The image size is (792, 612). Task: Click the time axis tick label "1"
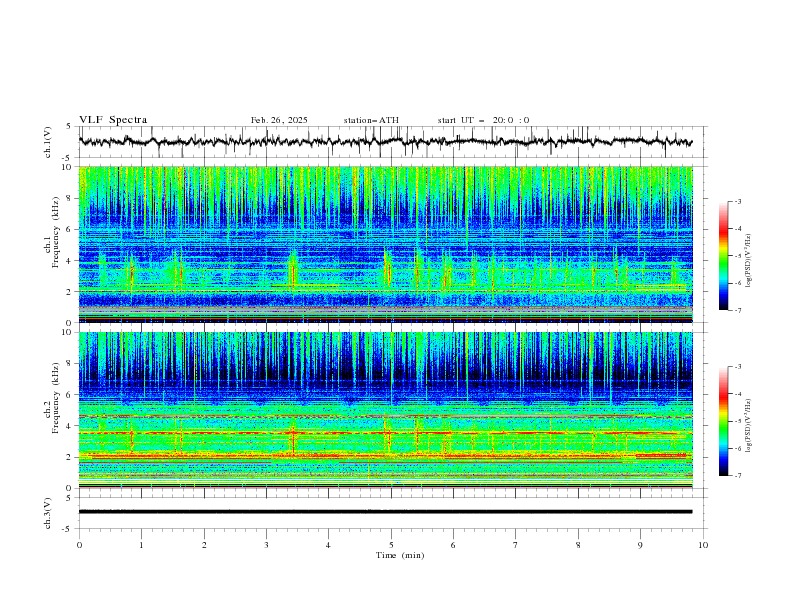tap(141, 545)
